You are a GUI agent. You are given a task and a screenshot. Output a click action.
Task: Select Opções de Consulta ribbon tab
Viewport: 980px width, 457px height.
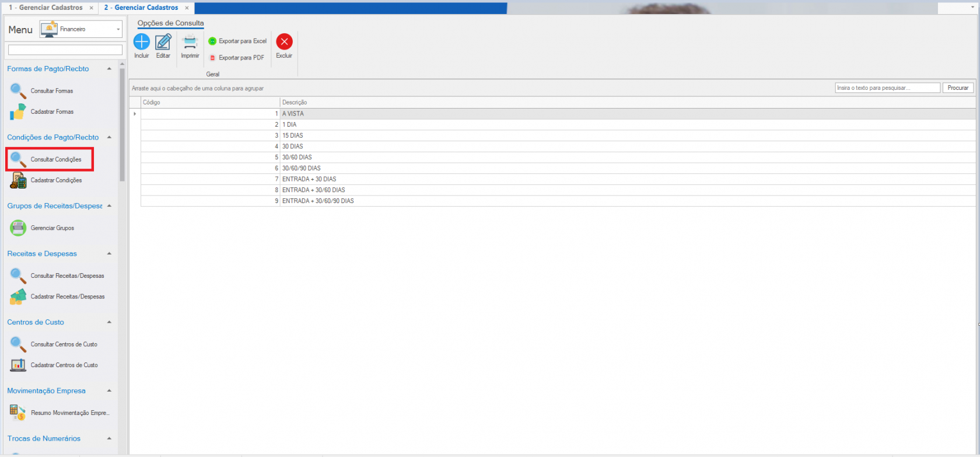[x=171, y=23]
